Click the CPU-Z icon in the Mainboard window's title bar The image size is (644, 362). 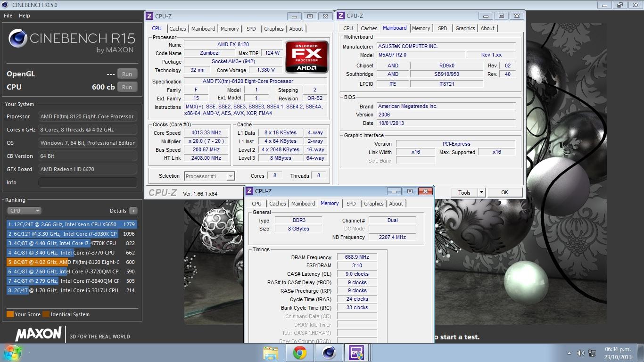click(x=341, y=16)
